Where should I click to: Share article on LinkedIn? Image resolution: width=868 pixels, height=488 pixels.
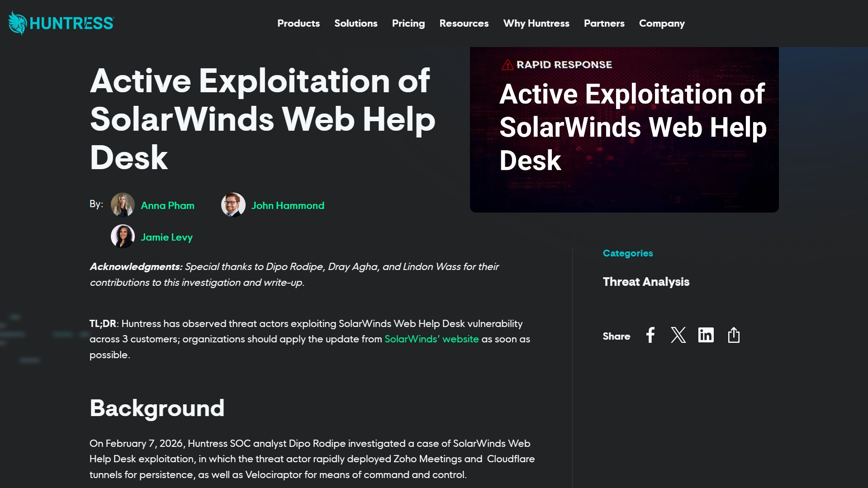tap(706, 335)
